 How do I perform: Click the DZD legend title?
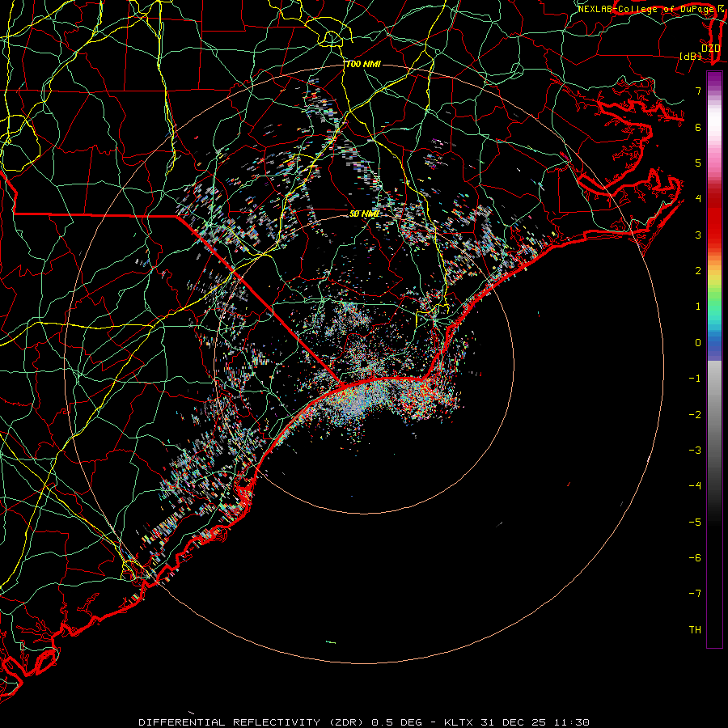(710, 48)
